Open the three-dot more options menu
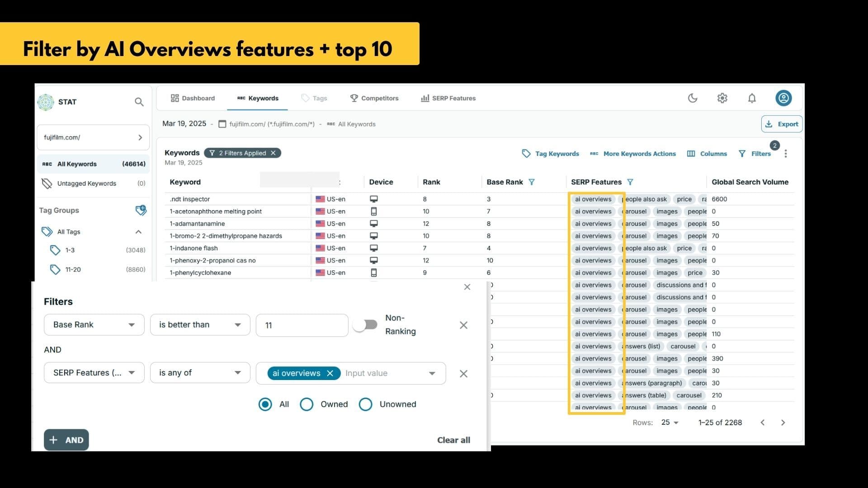868x488 pixels. 786,154
